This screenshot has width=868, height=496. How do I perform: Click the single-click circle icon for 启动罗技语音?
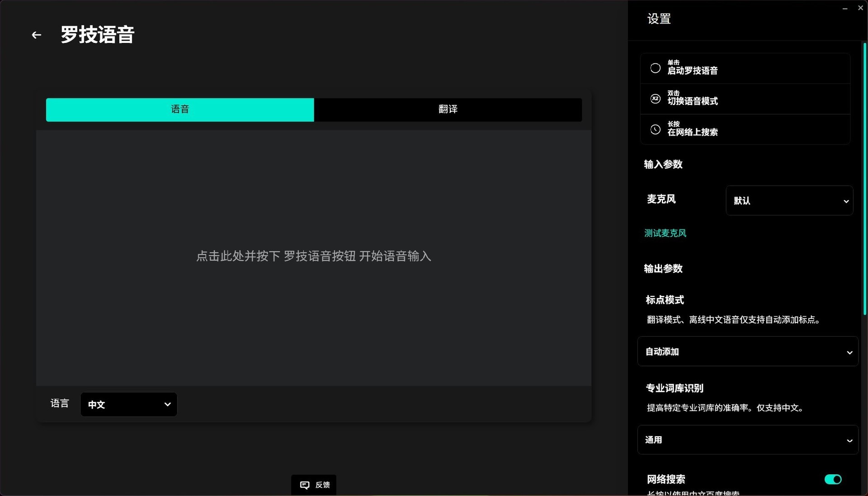[x=655, y=68]
